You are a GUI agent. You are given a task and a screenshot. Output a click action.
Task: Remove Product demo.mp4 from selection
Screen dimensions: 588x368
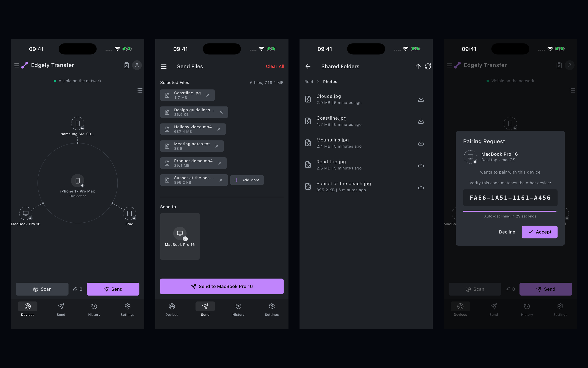pyautogui.click(x=220, y=163)
